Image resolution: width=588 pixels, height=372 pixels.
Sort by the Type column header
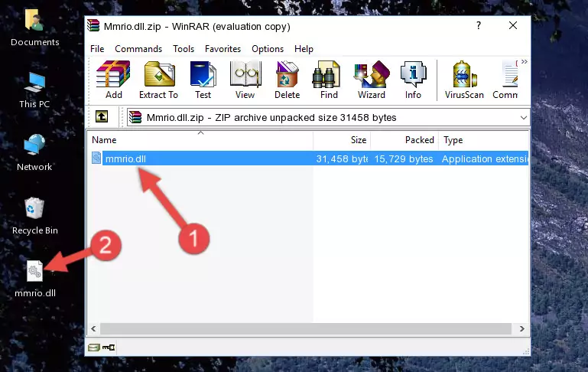[484, 140]
